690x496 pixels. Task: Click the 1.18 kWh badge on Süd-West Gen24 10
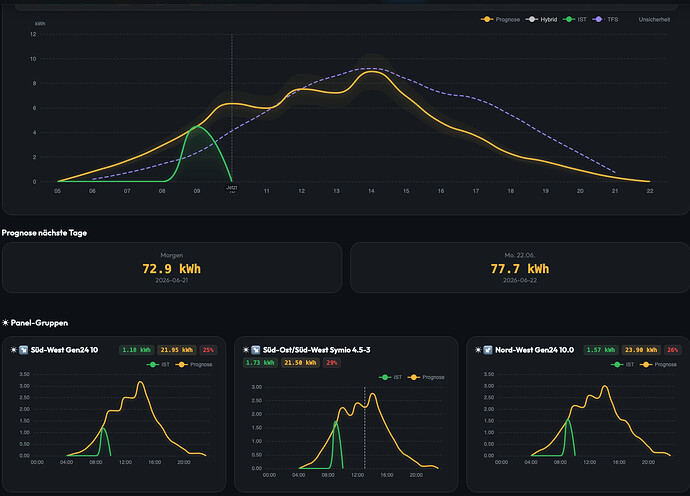tap(136, 350)
